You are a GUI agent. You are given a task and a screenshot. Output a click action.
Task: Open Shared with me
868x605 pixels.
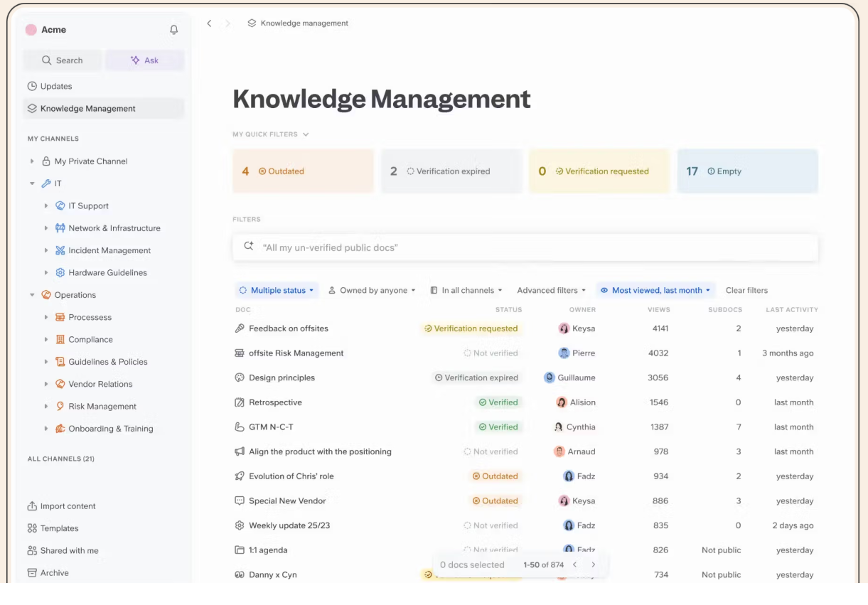pos(63,550)
